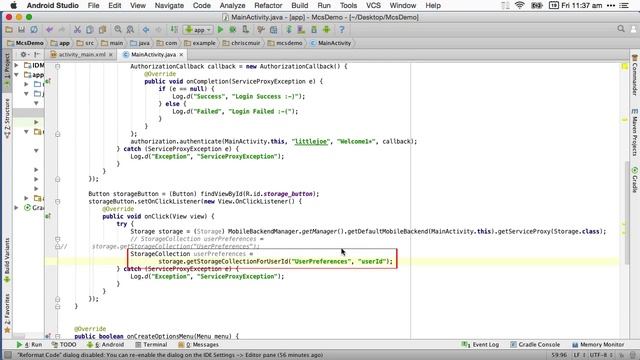Fold the onCreateOptionsMenu method block
640x360 pixels.
58,336
